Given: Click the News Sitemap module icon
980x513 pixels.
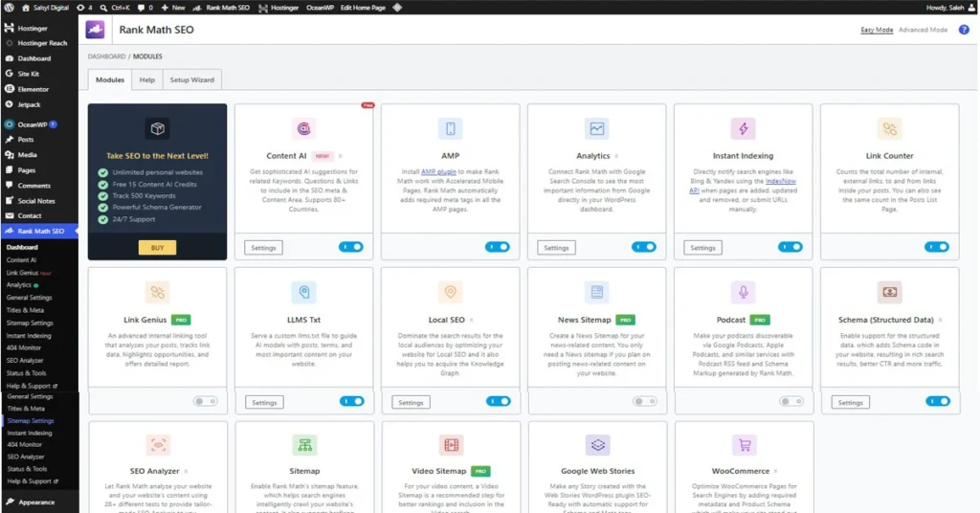Looking at the screenshot, I should pos(597,292).
